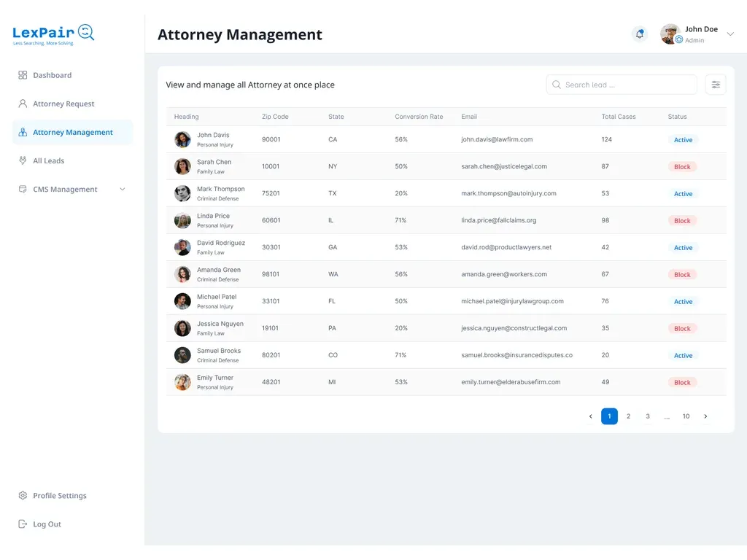Click Linda Price's avatar photo
The image size is (747, 560).
tap(182, 220)
